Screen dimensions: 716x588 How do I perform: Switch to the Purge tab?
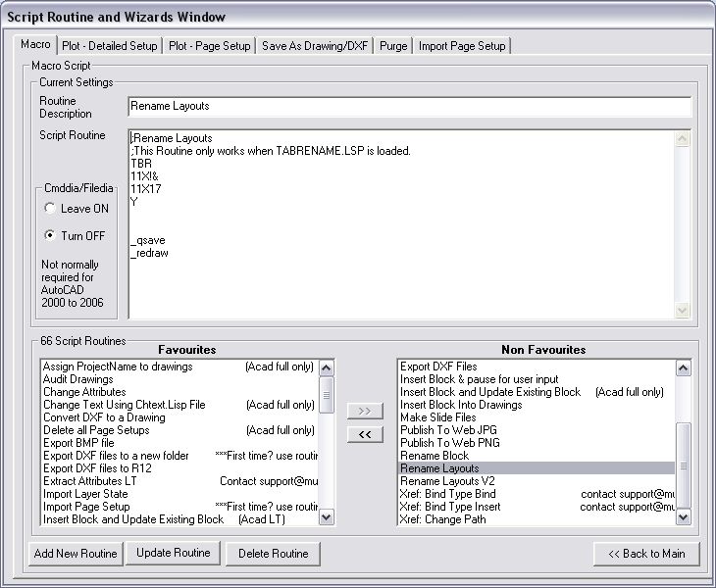click(x=393, y=46)
